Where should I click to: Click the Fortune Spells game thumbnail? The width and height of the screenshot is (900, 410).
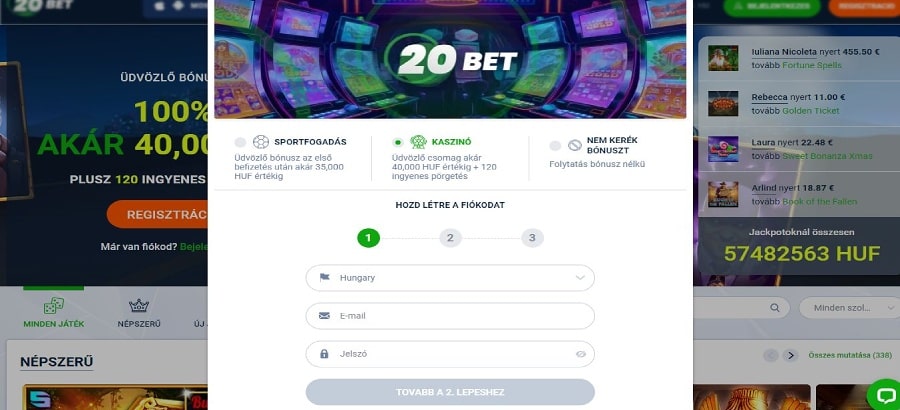(722, 58)
